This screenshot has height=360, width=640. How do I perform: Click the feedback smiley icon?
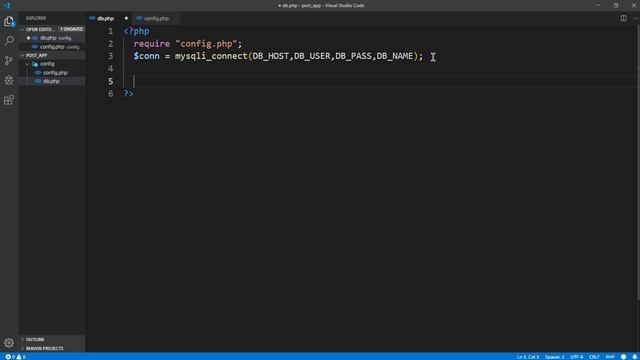(623, 357)
